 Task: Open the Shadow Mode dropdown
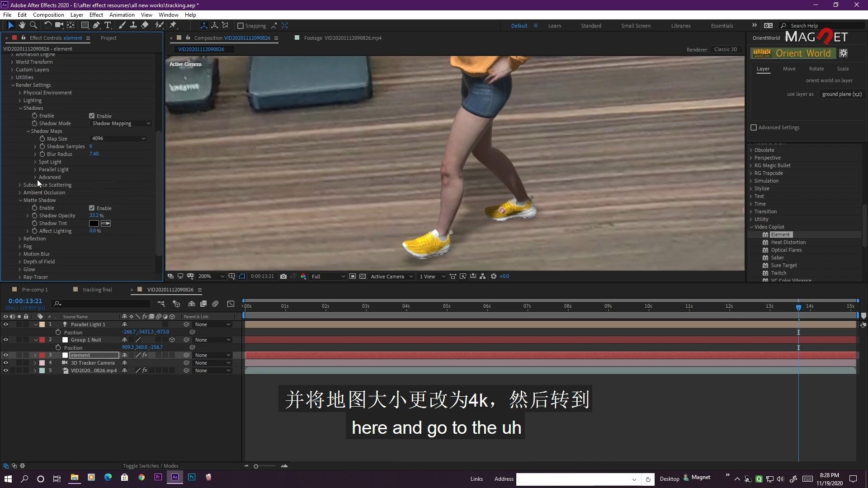click(x=120, y=123)
